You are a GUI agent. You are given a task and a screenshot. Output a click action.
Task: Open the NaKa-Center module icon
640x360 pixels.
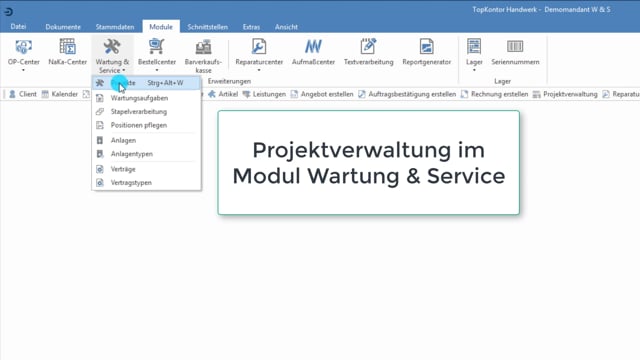[67, 47]
